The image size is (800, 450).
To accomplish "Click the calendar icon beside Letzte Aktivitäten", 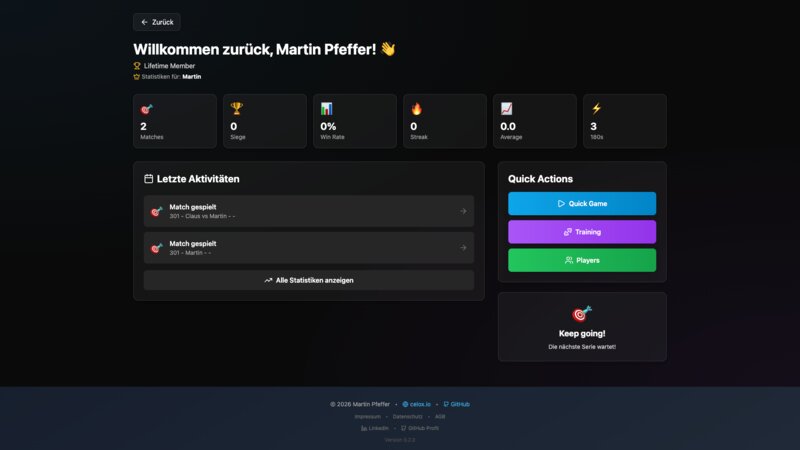I will tap(149, 179).
